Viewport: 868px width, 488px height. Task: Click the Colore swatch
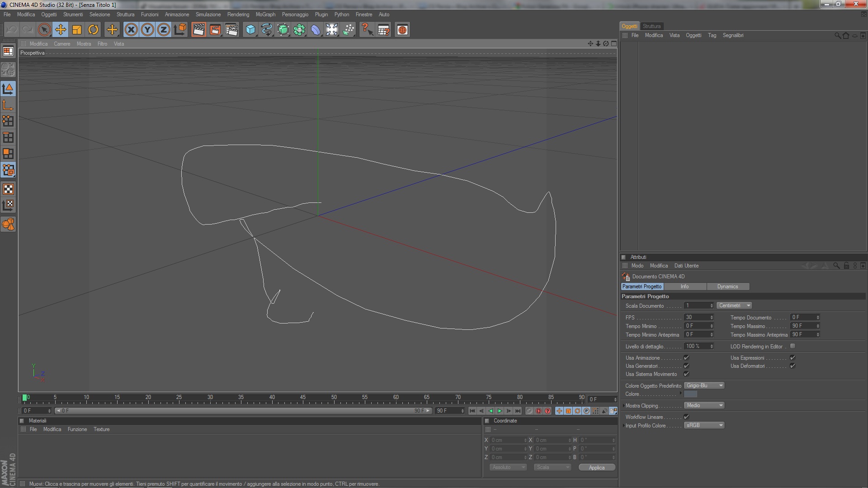[690, 394]
